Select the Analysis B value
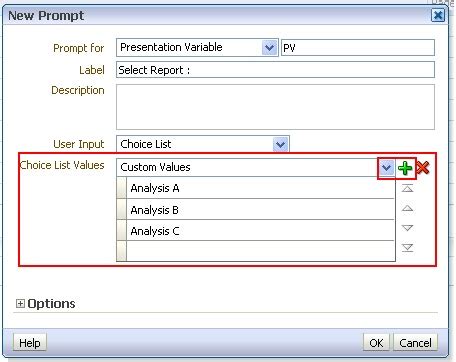The image size is (456, 362). tap(260, 210)
